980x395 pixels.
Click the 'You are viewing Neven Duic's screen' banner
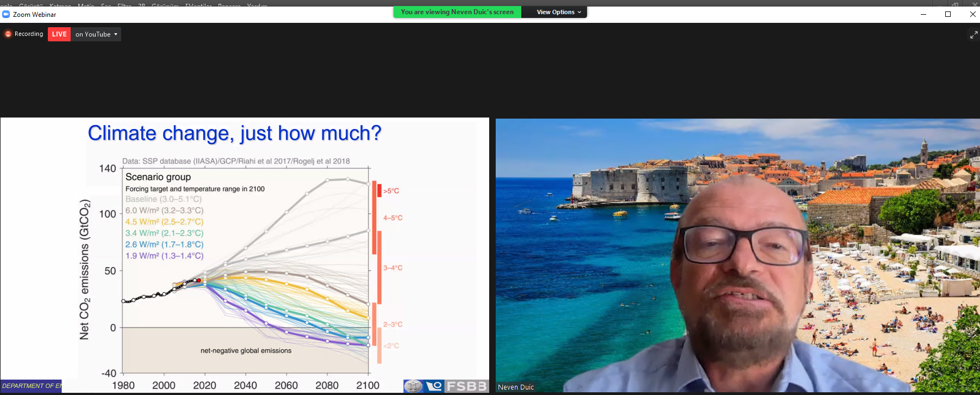[x=457, y=12]
